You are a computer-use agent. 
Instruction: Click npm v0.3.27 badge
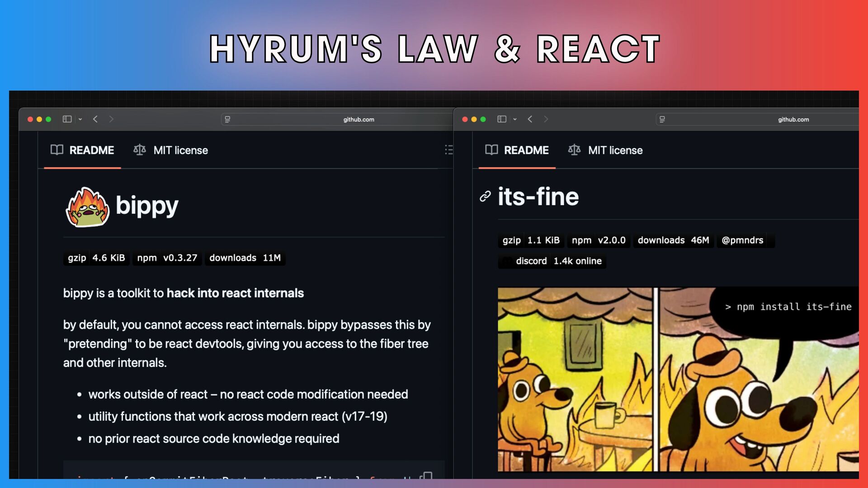coord(167,258)
